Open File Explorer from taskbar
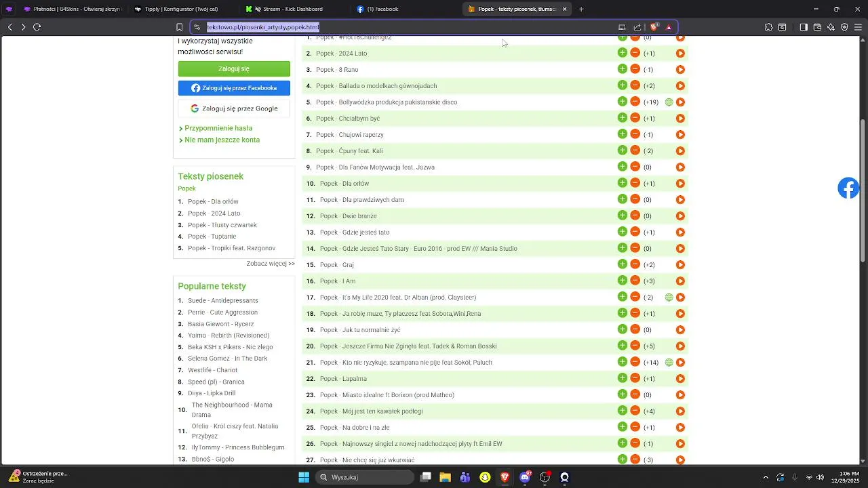 click(445, 477)
